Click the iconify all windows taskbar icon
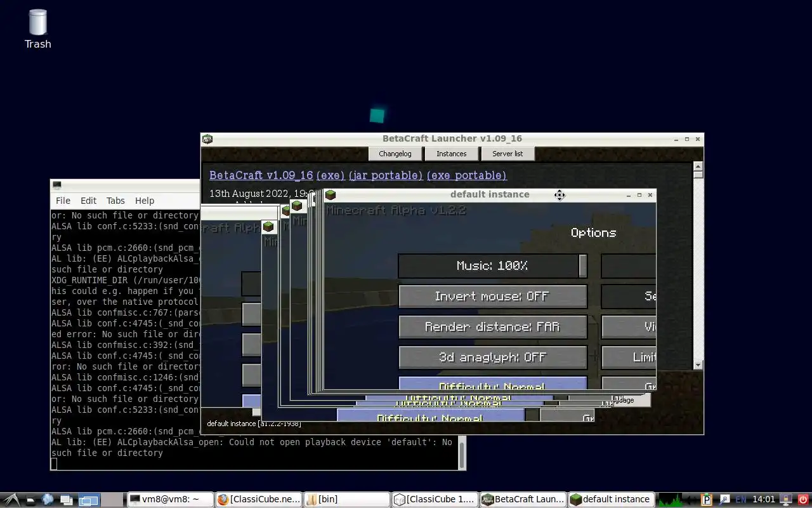Image resolution: width=812 pixels, height=508 pixels. point(66,500)
